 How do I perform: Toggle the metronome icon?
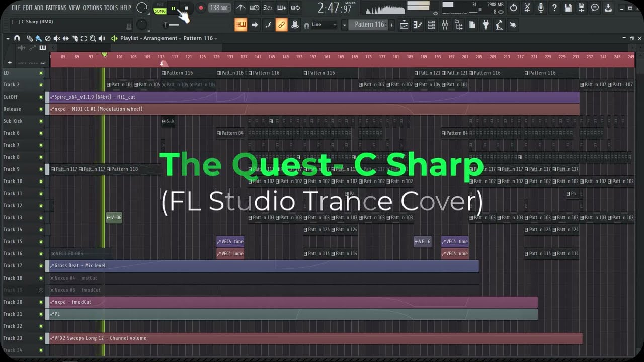(x=241, y=8)
